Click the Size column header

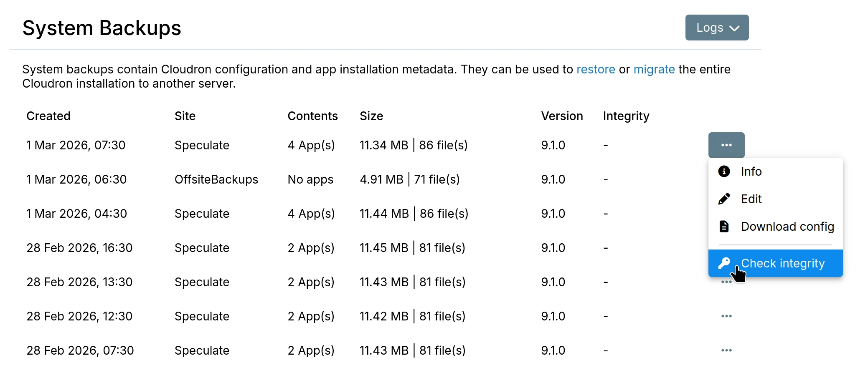click(371, 116)
